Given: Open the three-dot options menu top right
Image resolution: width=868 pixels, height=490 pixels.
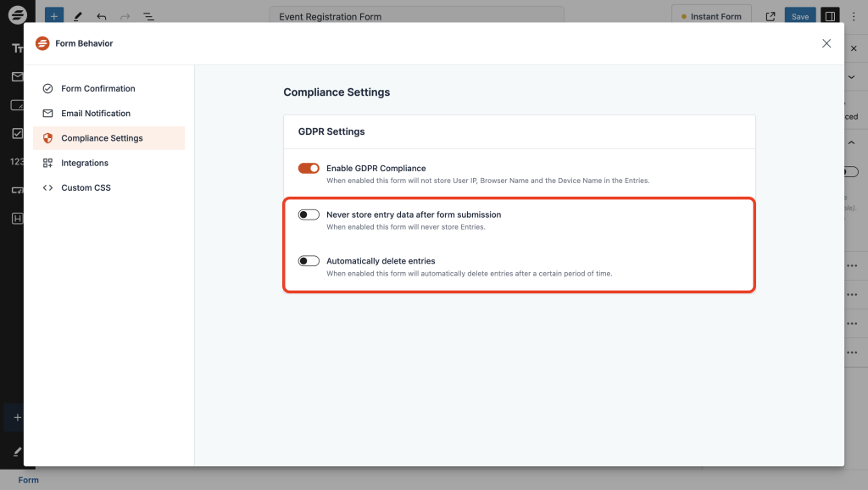Looking at the screenshot, I should click(853, 15).
